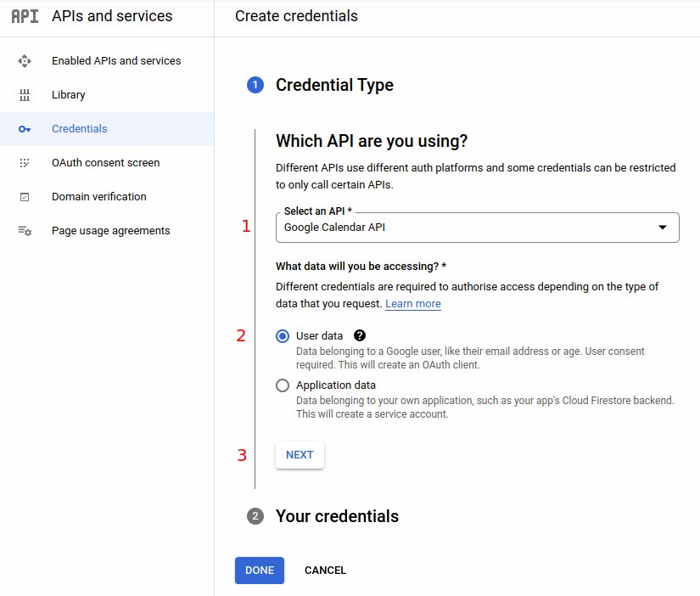Click the Page usage agreements icon
The image size is (700, 596).
pyautogui.click(x=25, y=231)
